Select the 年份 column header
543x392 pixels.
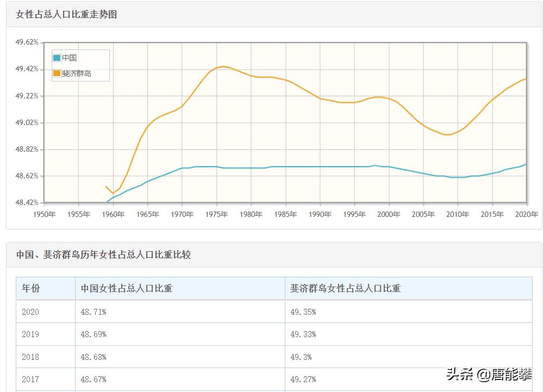pos(30,289)
